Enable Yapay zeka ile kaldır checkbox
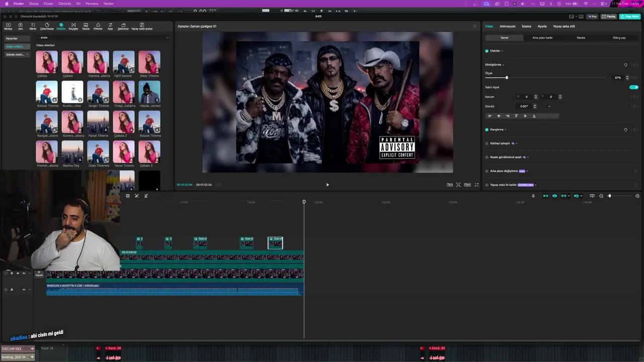This screenshot has width=644, height=362. coord(487,185)
